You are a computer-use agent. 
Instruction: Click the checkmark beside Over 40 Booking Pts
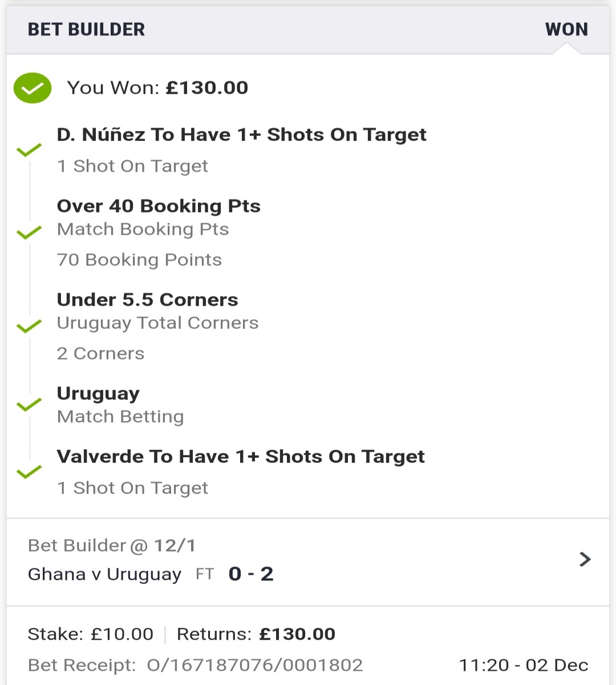29,232
